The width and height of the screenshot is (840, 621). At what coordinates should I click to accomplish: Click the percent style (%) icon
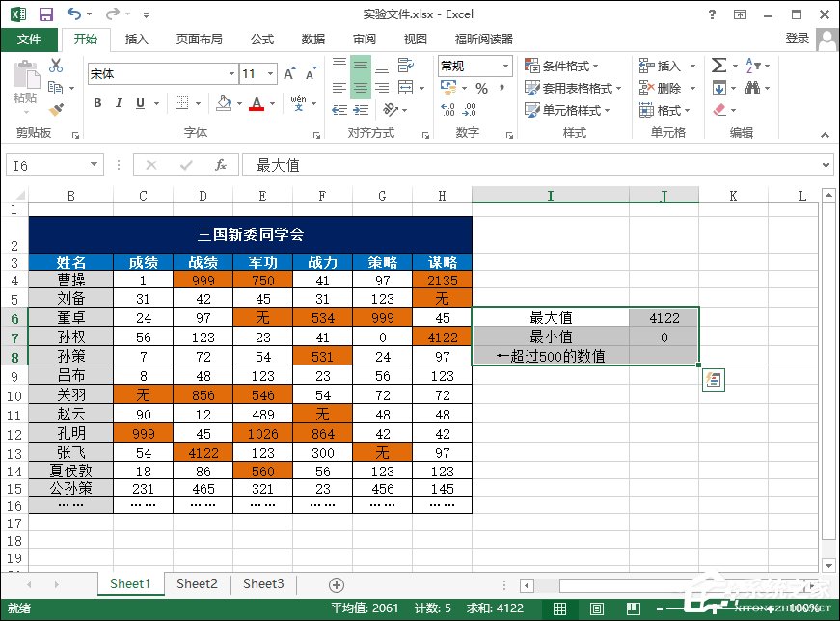(x=480, y=87)
